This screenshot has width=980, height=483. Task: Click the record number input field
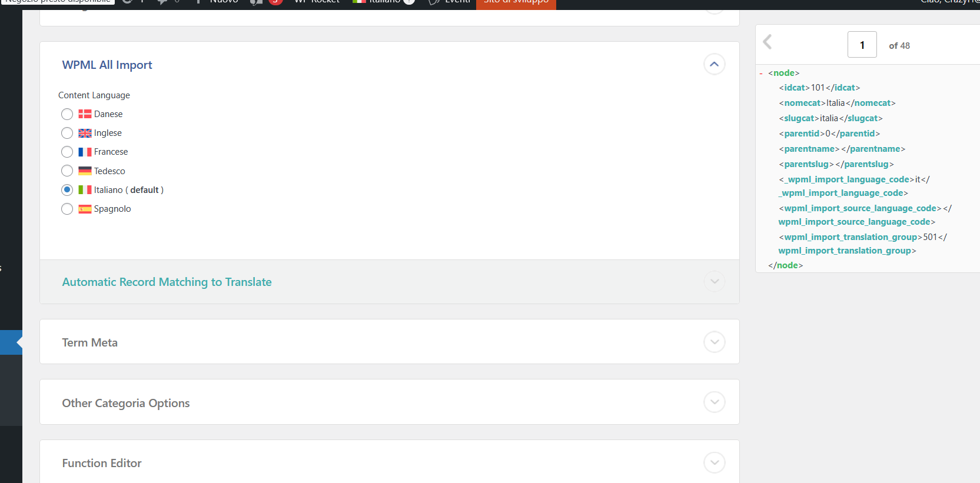pos(862,45)
